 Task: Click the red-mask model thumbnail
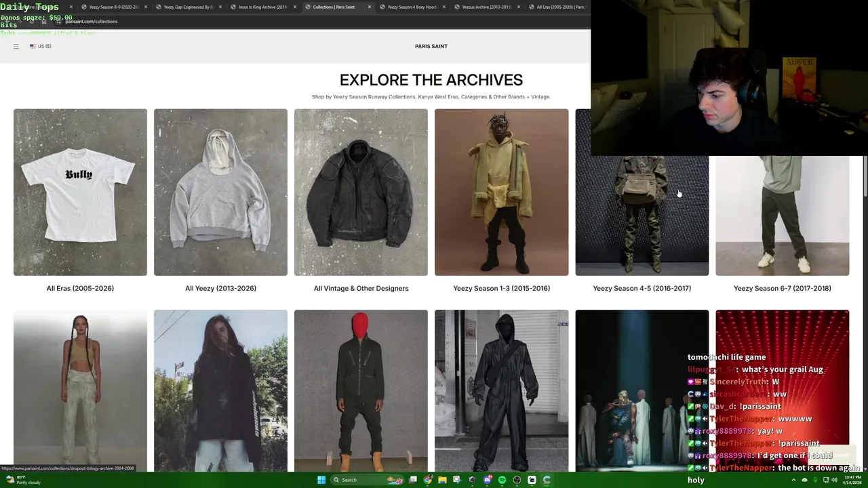361,391
